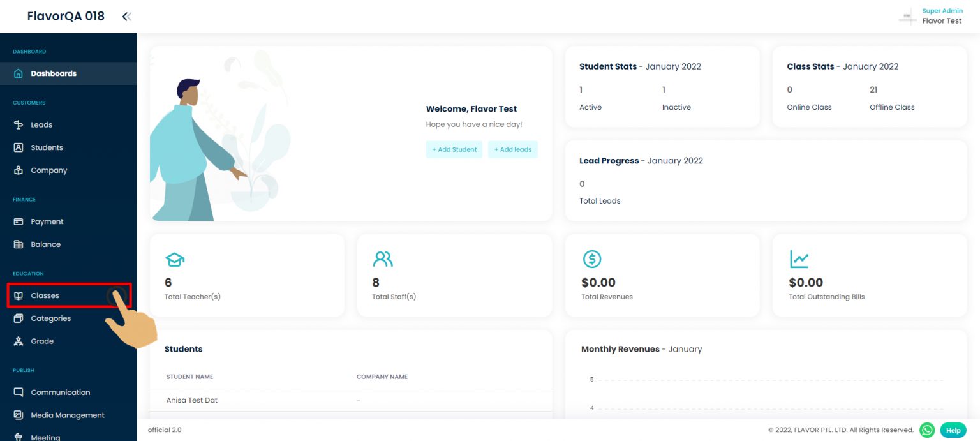980x441 pixels.
Task: Collapse the sidebar with double chevron icon
Action: [x=127, y=17]
